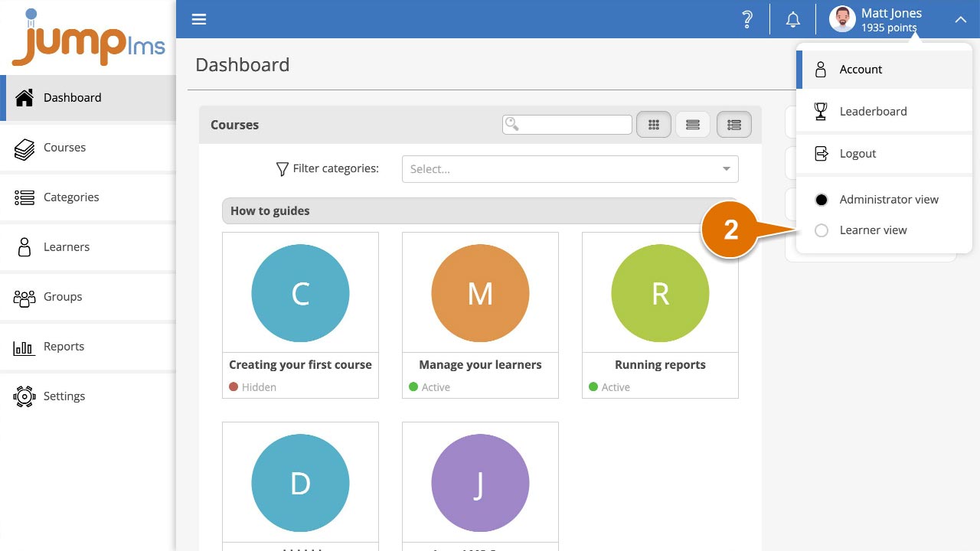Choose Logout from user menu
This screenshot has height=551, width=980.
(884, 154)
